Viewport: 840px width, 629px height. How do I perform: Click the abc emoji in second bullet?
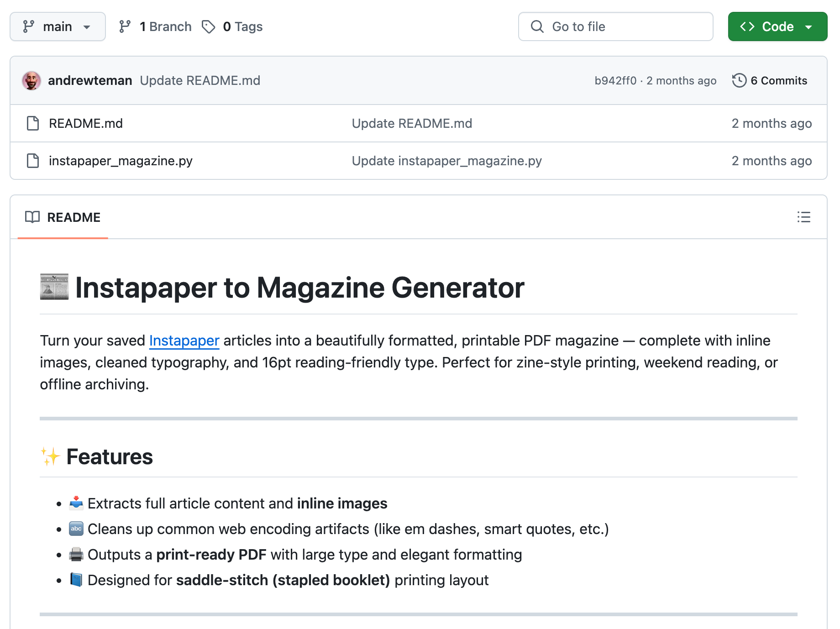76,529
